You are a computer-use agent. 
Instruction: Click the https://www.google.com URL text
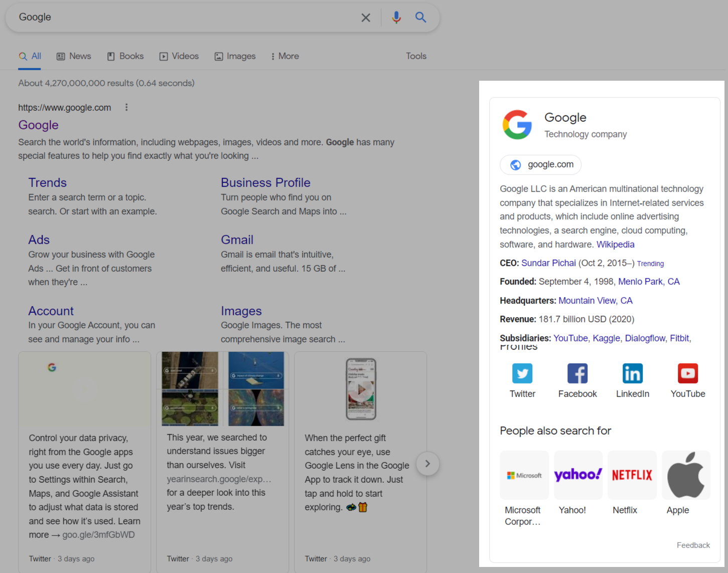tap(65, 107)
